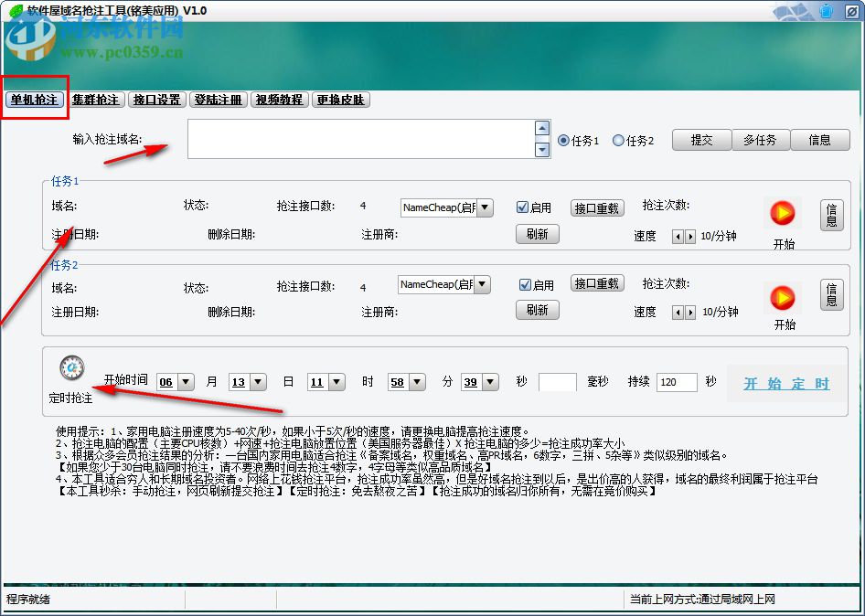Click the Task 2 red start playback icon
The height and width of the screenshot is (616, 865).
[782, 300]
